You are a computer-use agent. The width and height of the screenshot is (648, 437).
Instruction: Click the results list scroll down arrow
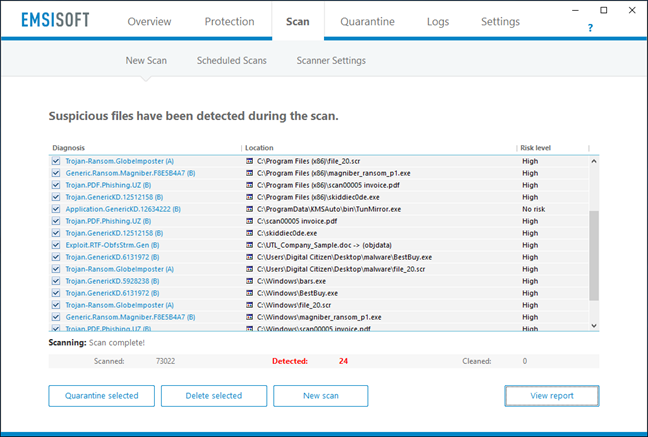point(594,326)
